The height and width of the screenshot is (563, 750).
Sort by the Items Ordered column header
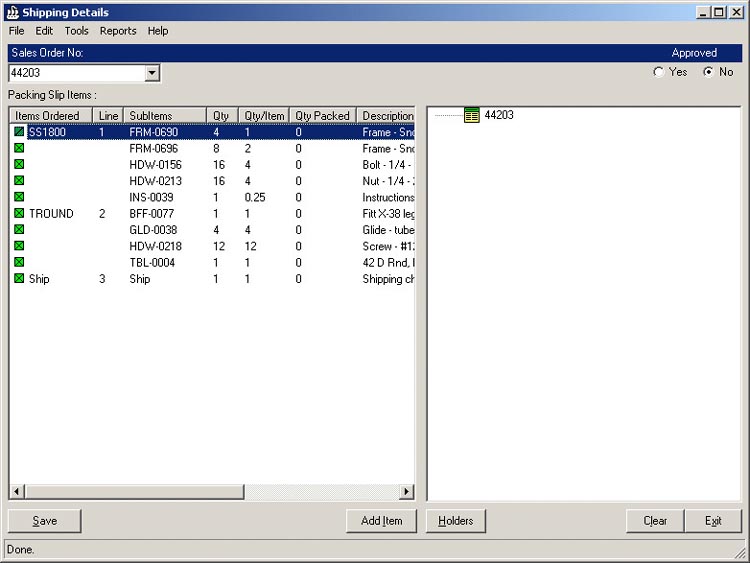point(50,116)
